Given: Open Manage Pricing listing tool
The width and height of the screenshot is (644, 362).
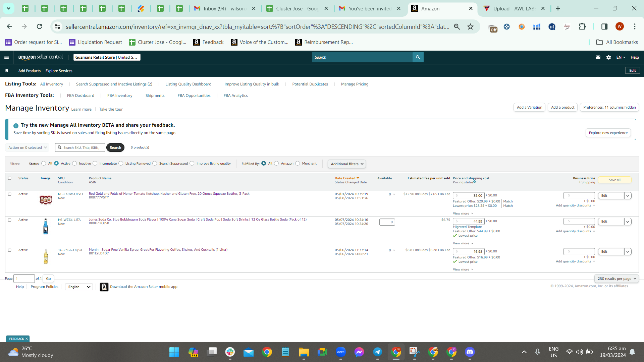Looking at the screenshot, I should pos(355,84).
